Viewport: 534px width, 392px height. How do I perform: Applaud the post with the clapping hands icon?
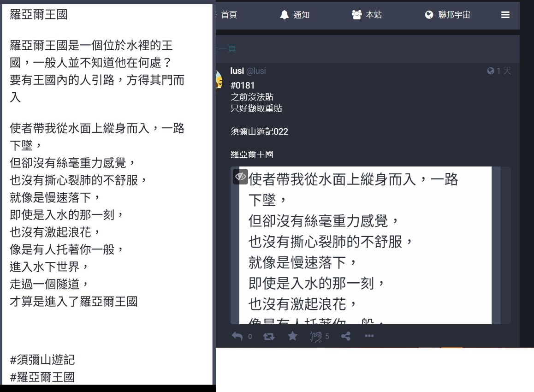(x=316, y=337)
